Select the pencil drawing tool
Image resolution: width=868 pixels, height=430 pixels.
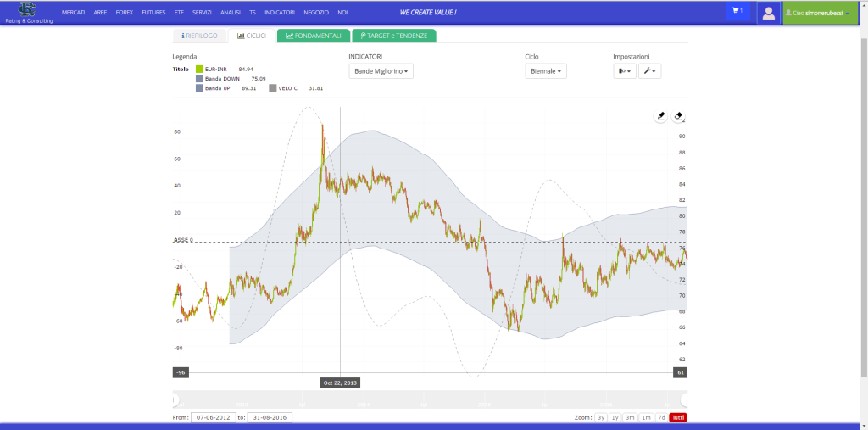(661, 115)
